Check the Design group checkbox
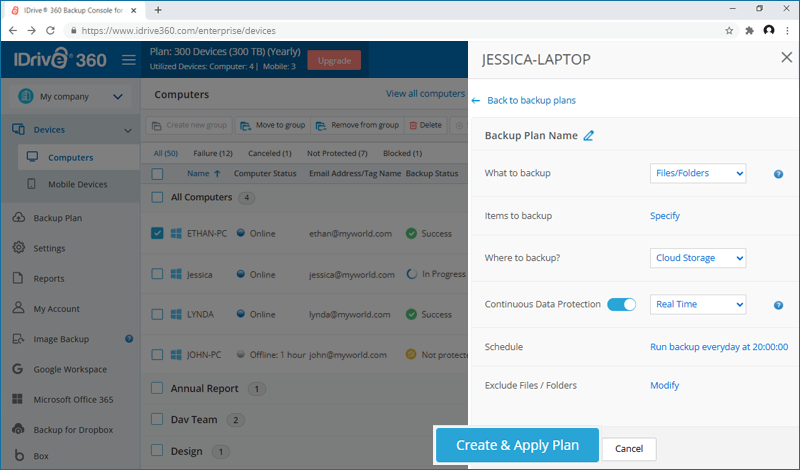 [157, 451]
